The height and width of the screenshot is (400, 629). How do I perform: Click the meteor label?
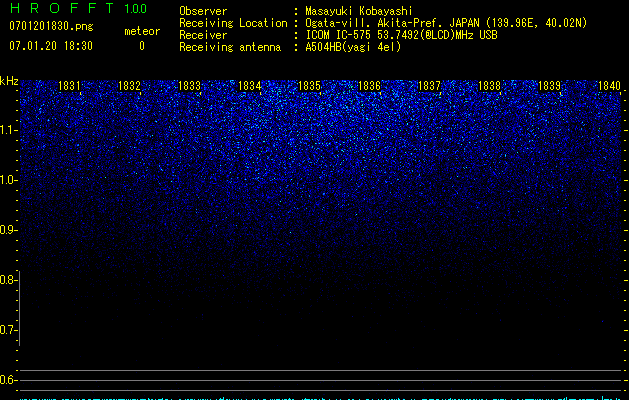pos(142,31)
